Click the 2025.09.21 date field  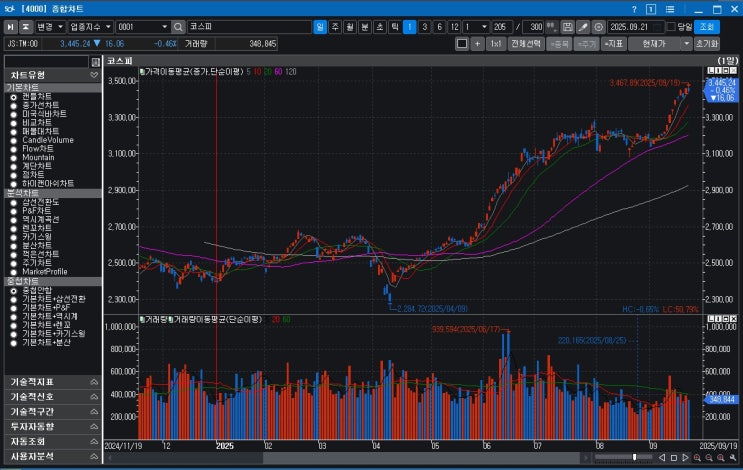[x=635, y=27]
